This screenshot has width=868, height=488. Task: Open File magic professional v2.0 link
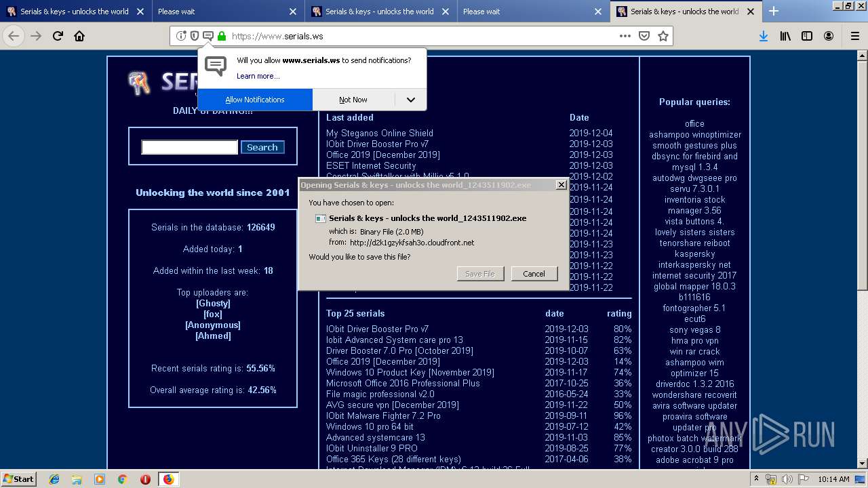click(380, 394)
